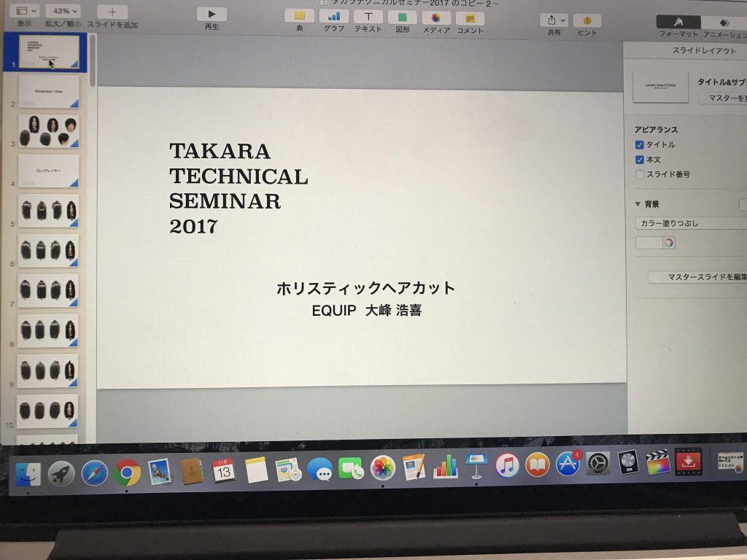Open the Shape (図形) icon menu
Screen dimensions: 747x560
tap(403, 16)
